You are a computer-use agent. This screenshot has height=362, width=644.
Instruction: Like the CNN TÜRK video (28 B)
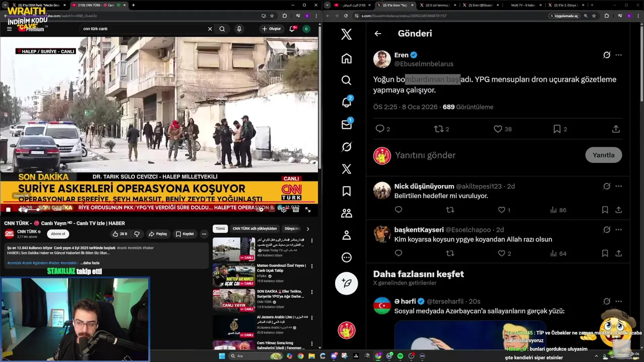[120, 234]
